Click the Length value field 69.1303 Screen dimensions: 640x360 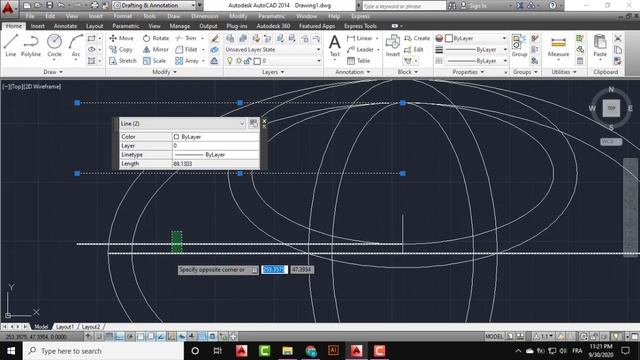point(216,164)
